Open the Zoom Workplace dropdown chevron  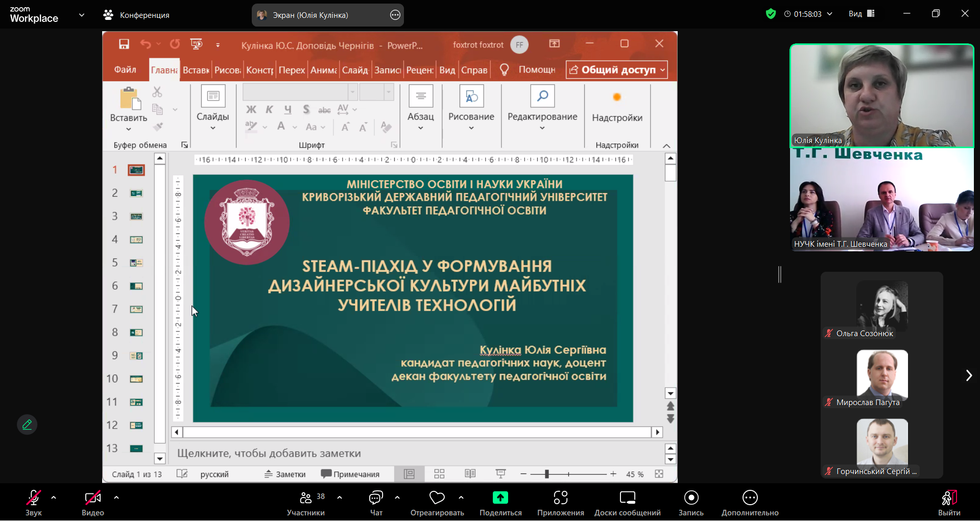pos(82,15)
